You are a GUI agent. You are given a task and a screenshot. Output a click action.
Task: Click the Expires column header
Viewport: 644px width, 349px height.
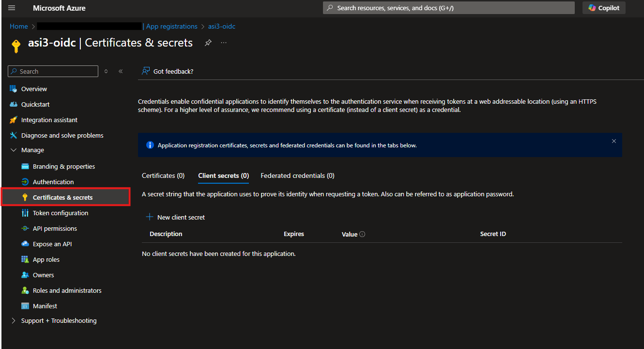(294, 234)
